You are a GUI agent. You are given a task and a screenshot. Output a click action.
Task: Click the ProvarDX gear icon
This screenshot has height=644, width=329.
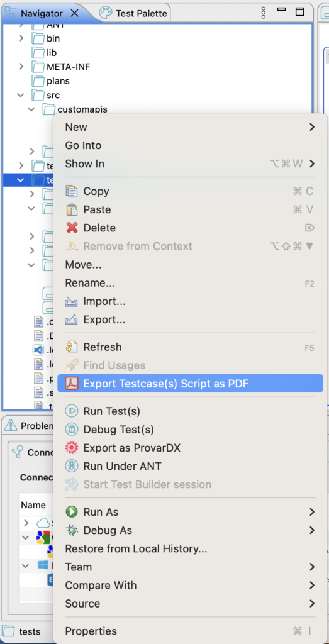tap(72, 448)
